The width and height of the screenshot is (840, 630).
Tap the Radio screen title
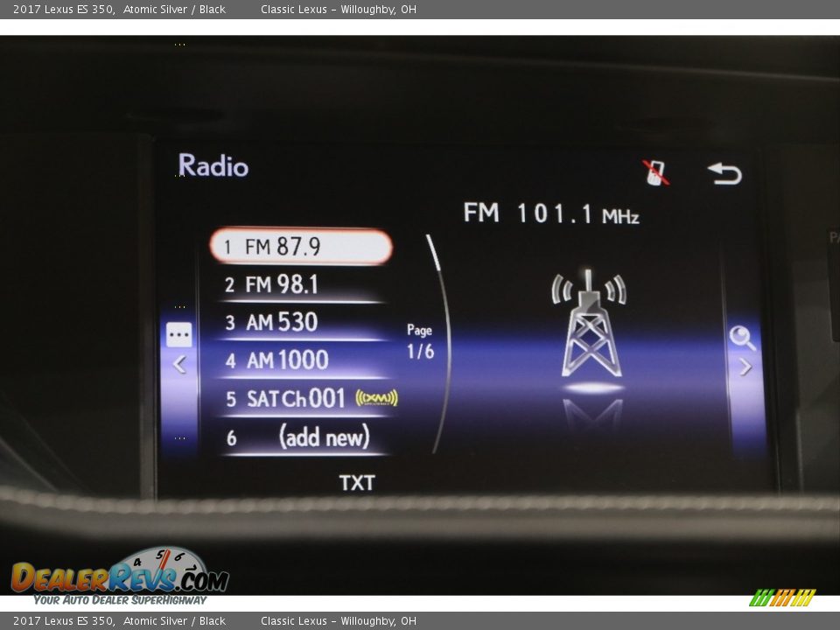(213, 165)
